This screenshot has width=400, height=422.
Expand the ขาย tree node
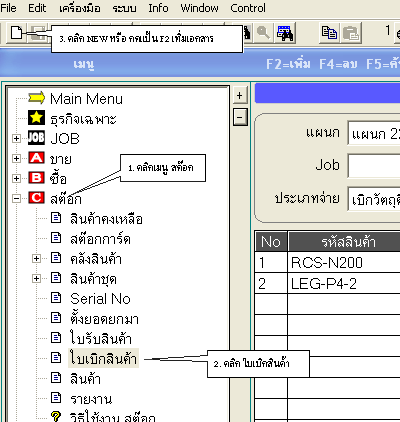[16, 158]
